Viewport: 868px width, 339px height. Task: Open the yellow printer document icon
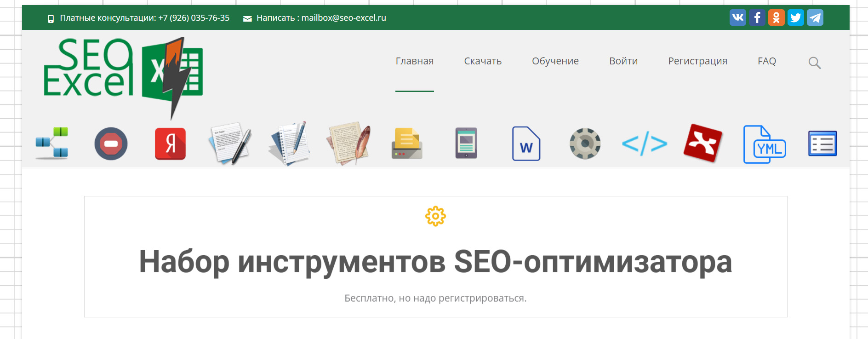[x=407, y=144]
